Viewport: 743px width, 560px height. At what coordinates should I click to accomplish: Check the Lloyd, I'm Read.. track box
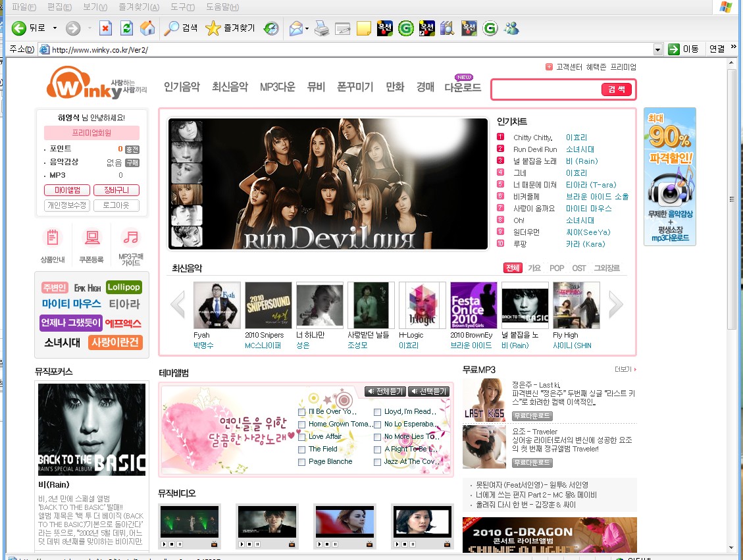377,412
